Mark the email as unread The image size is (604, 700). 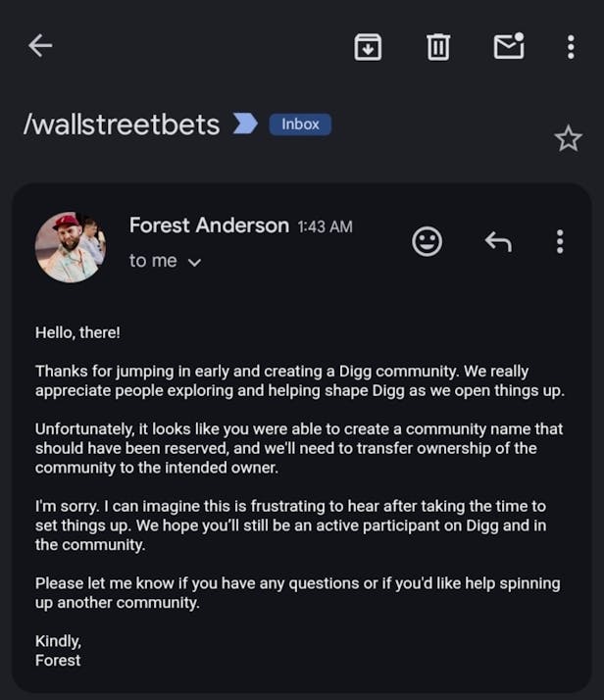coord(509,46)
